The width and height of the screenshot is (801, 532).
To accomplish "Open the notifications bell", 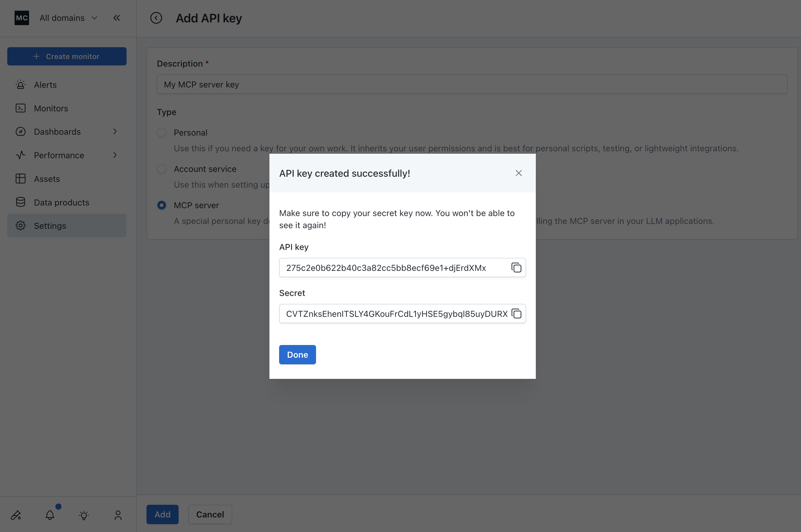I will pyautogui.click(x=50, y=515).
